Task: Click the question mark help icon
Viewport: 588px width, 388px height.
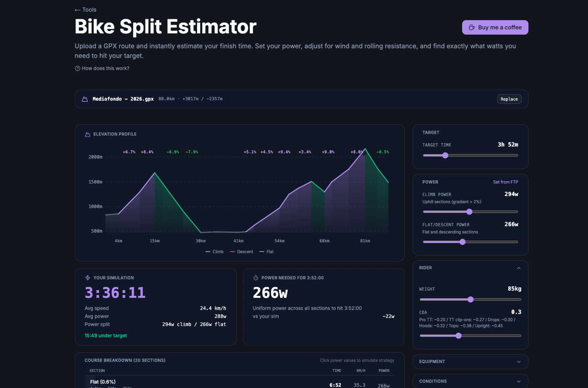Action: (x=78, y=68)
